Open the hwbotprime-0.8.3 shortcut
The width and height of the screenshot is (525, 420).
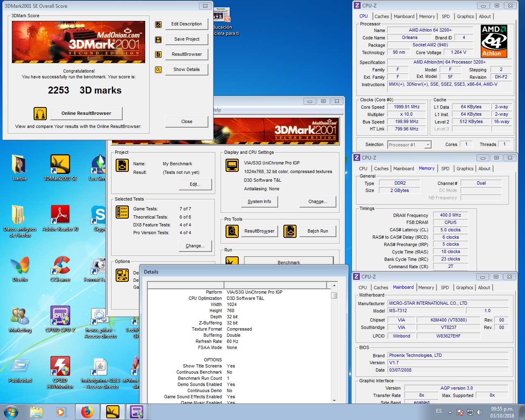100,372
